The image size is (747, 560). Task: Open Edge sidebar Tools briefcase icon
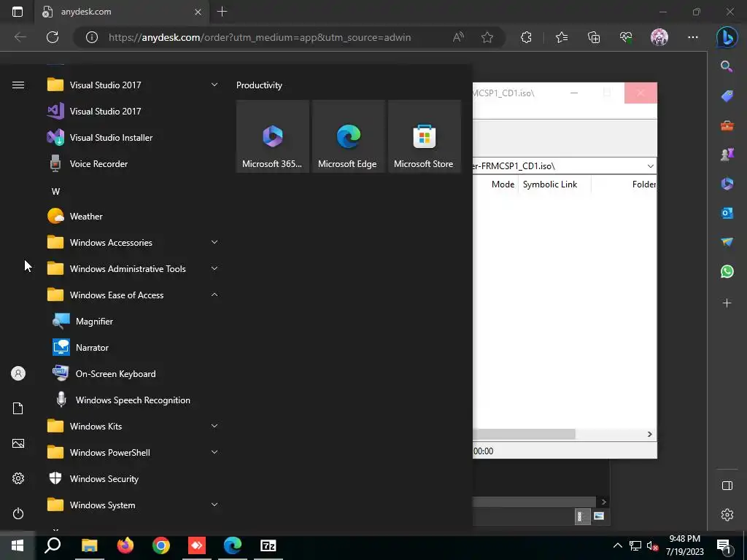(727, 125)
